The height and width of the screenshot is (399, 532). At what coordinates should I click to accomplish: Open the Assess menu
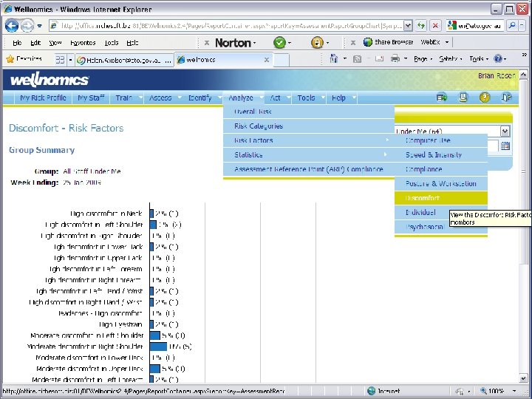tap(164, 98)
